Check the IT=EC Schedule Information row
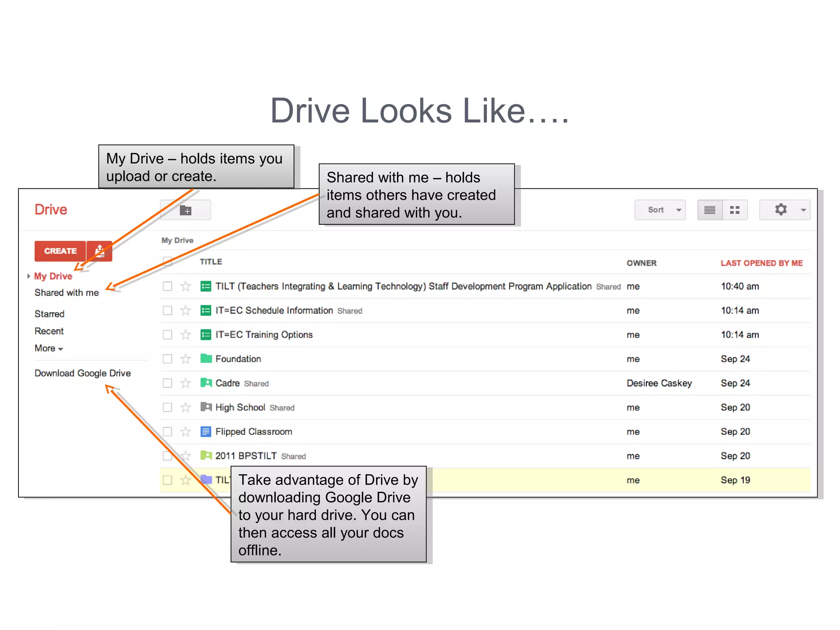Viewport: 840px width, 630px height. point(167,310)
